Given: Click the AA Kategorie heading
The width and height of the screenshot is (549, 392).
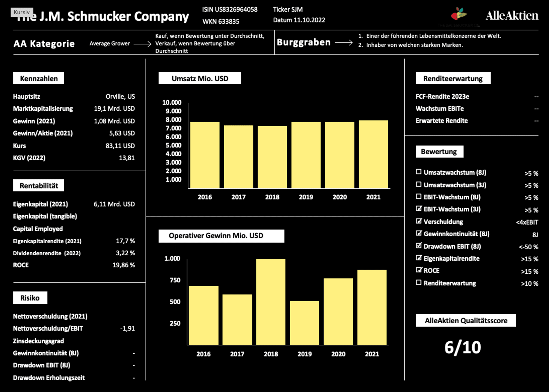Looking at the screenshot, I should point(44,44).
